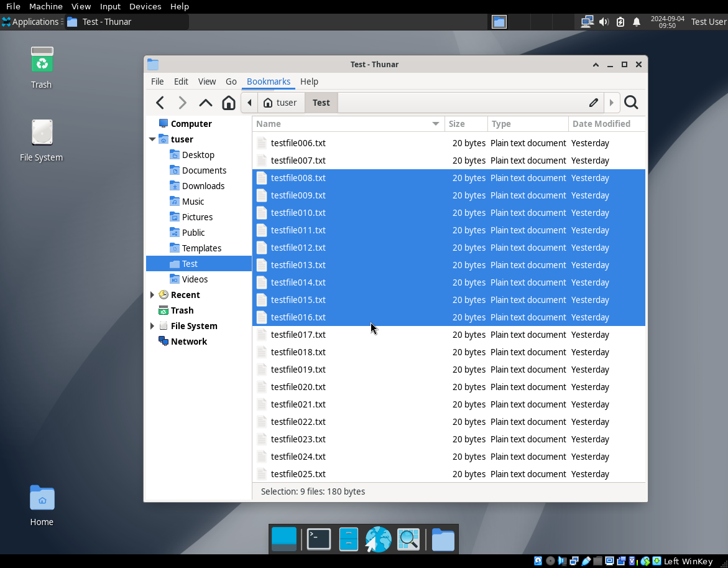Click the pencil icon to edit path
The height and width of the screenshot is (568, 728).
[x=593, y=103]
